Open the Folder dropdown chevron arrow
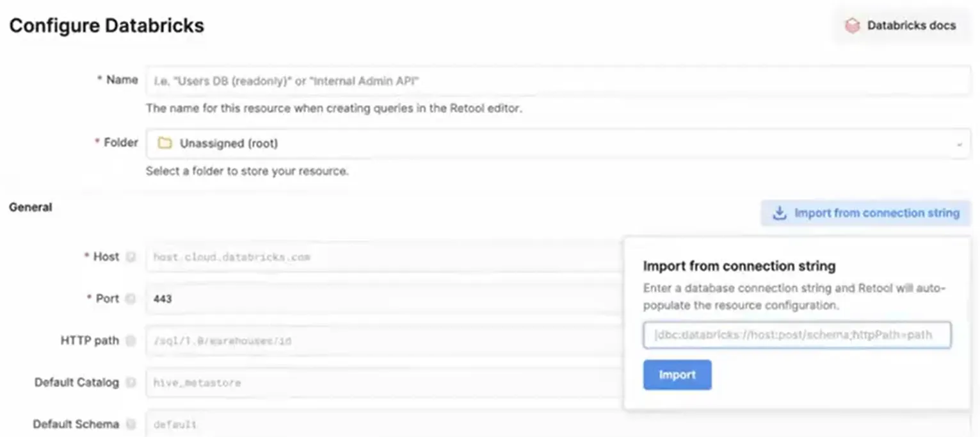The image size is (980, 437). click(x=959, y=144)
